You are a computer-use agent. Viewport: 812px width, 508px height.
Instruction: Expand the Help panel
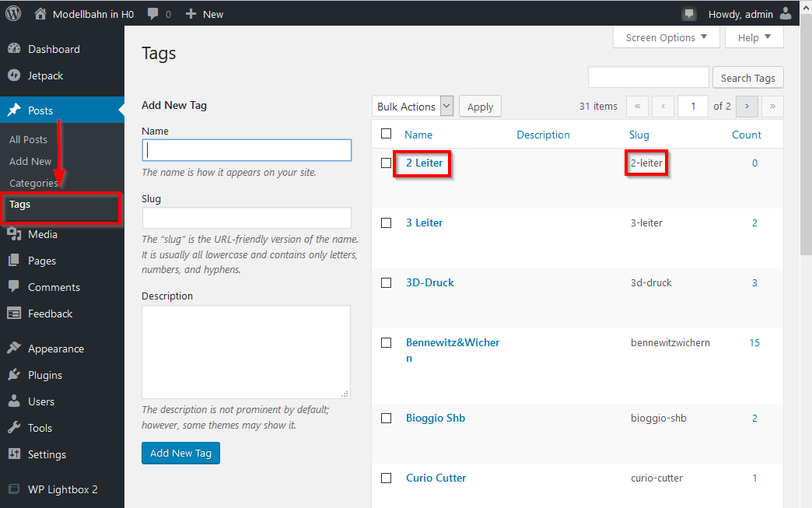tap(754, 37)
